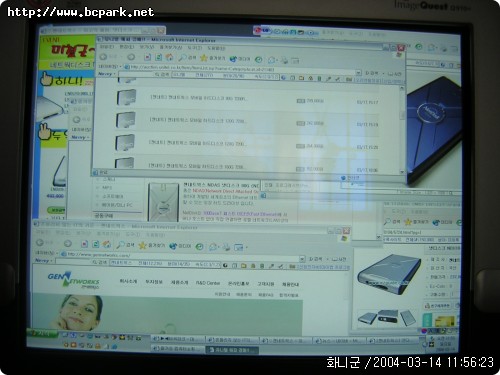
Task: Click Print icon in front auction window
Action: tap(284, 60)
